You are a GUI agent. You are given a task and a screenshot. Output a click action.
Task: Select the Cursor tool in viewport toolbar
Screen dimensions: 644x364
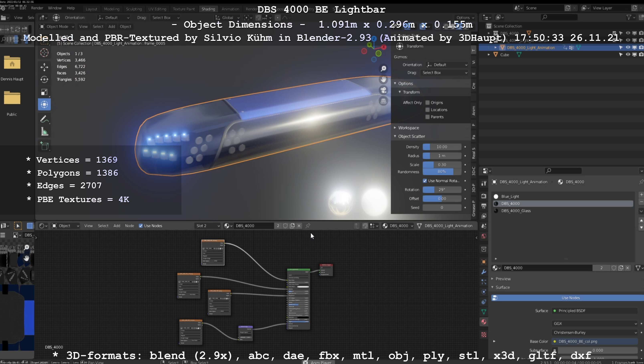pyautogui.click(x=44, y=53)
